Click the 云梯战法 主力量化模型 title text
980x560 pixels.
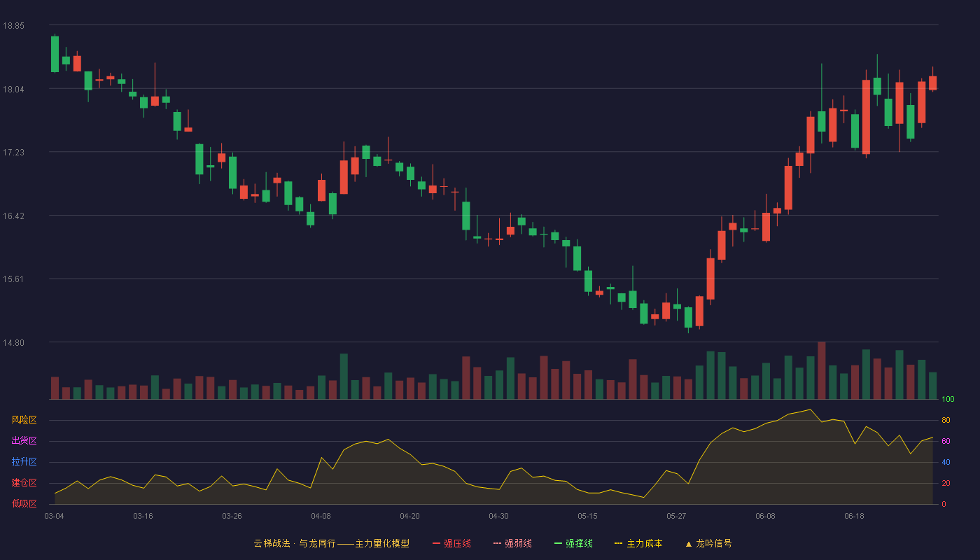point(332,543)
